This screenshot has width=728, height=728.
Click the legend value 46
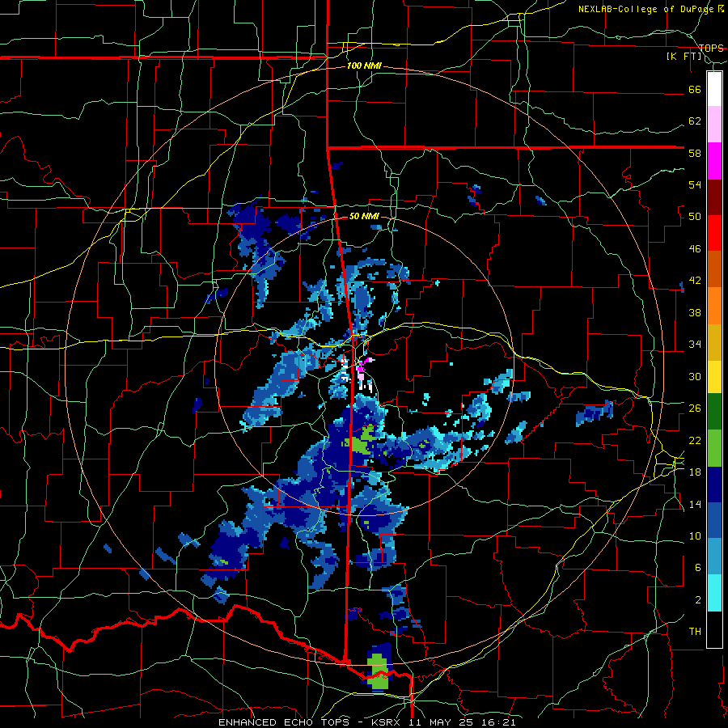click(695, 249)
